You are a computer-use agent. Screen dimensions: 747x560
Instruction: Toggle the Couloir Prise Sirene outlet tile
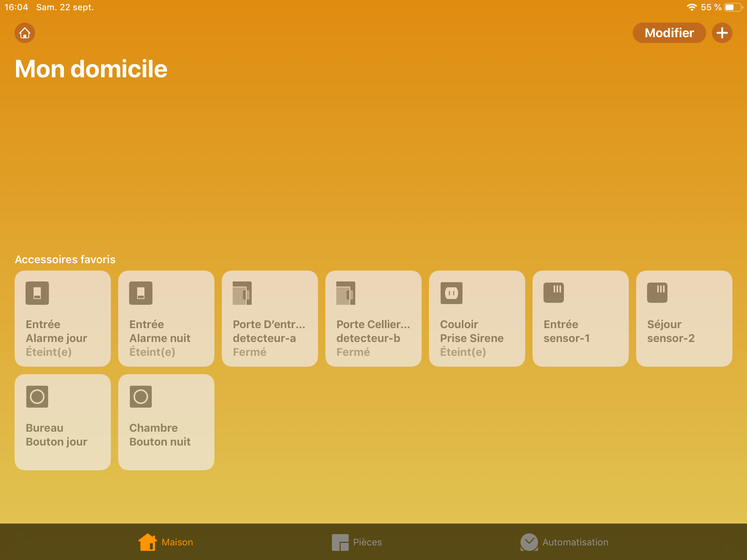(477, 318)
